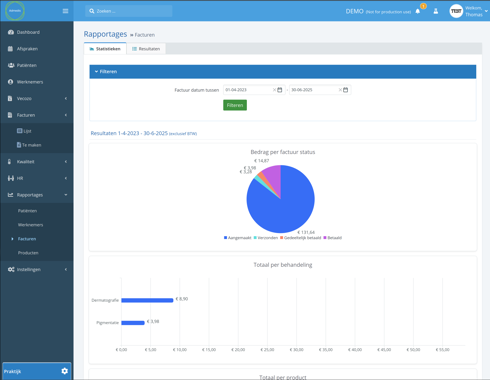Click the TEST avatar circle

pos(456,11)
